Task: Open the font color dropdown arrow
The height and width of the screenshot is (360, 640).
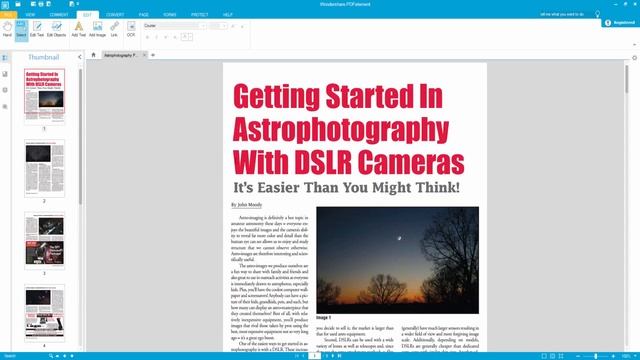Action: coord(190,37)
